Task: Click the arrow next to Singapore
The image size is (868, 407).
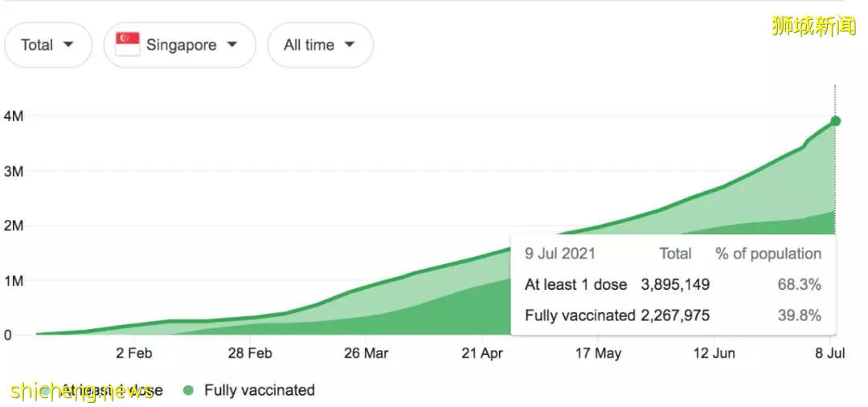Action: (x=232, y=44)
